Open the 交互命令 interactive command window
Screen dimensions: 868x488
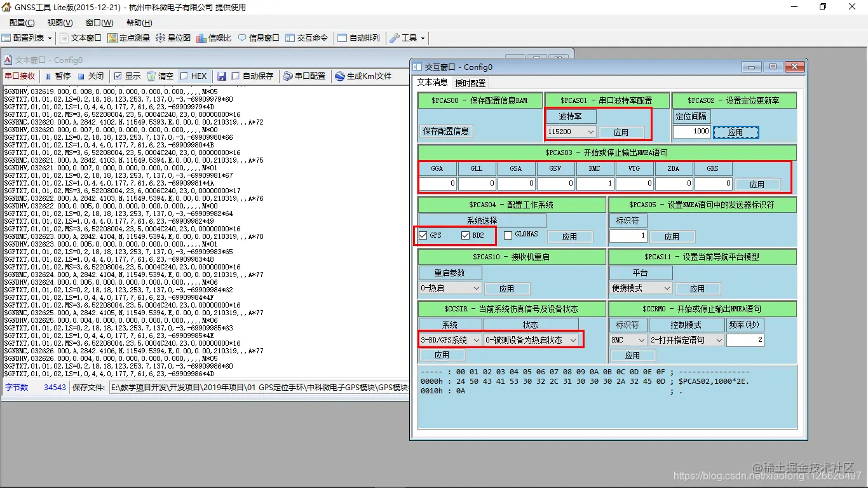[307, 38]
